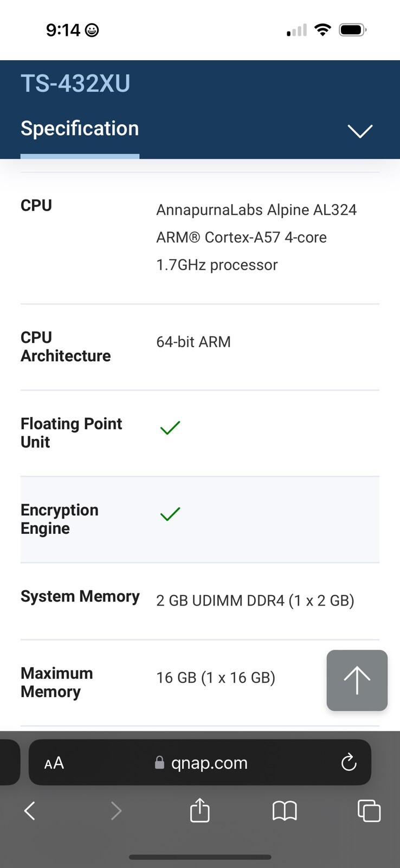Image resolution: width=400 pixels, height=868 pixels.
Task: Click the Floating Point Unit checkmark
Action: pos(170,427)
